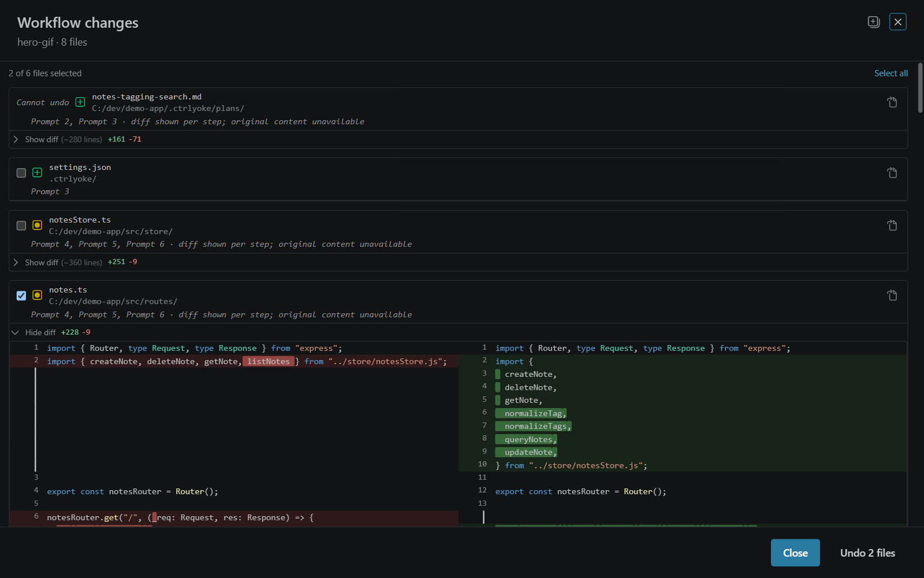Click the green added-file icon for notes-tagging-search.md
The height and width of the screenshot is (578, 924).
80,102
